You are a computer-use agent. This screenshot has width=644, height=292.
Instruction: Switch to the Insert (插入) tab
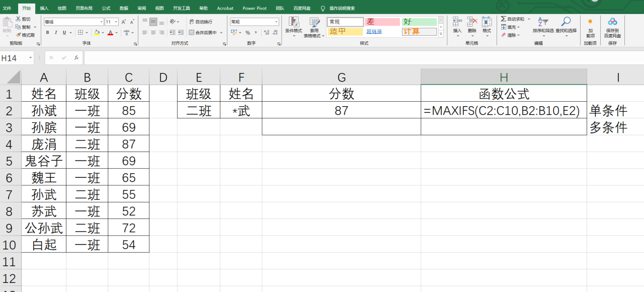(44, 8)
